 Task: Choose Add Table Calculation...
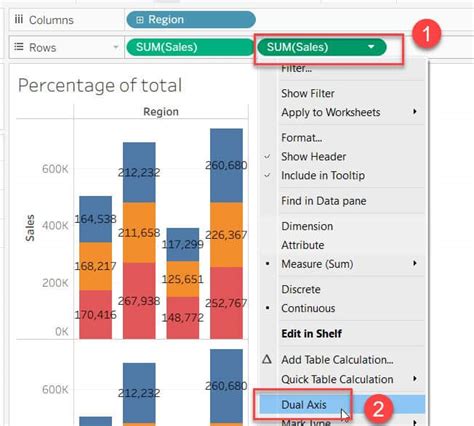point(337,360)
